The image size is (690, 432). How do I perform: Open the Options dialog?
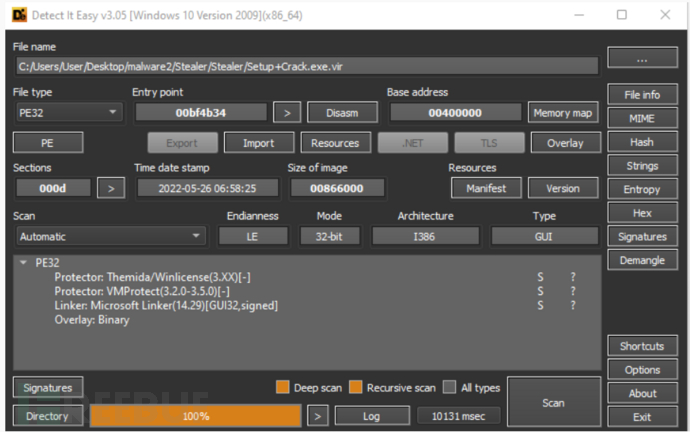(642, 370)
